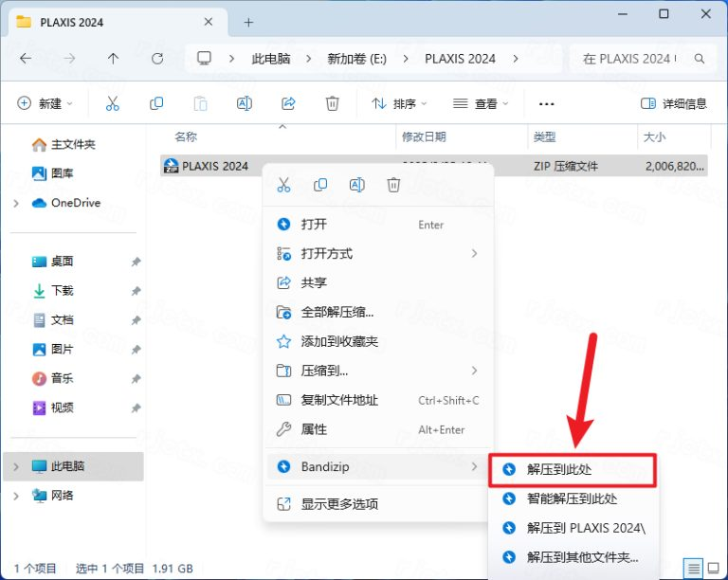This screenshot has width=728, height=580.
Task: Click the delete trash icon in the context menu
Action: (x=393, y=186)
